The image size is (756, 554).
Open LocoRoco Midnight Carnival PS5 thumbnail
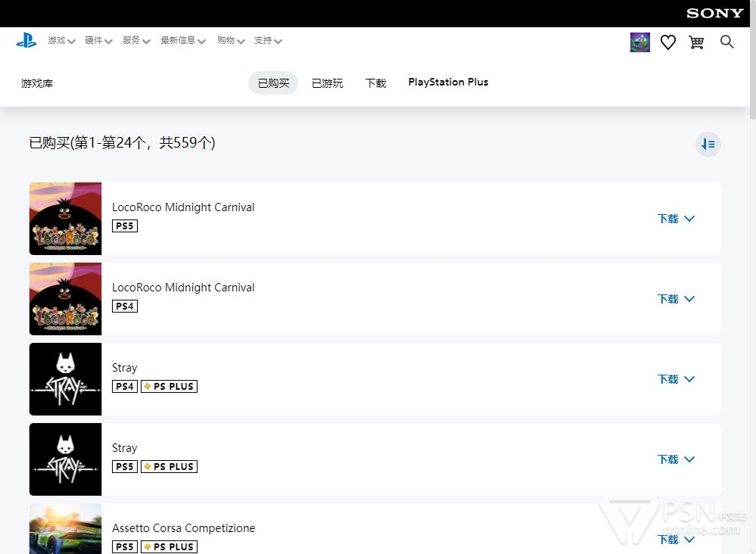[66, 219]
